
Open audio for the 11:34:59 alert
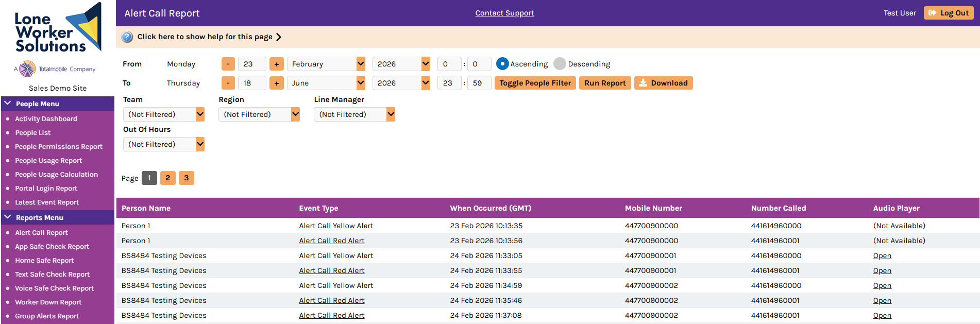882,285
